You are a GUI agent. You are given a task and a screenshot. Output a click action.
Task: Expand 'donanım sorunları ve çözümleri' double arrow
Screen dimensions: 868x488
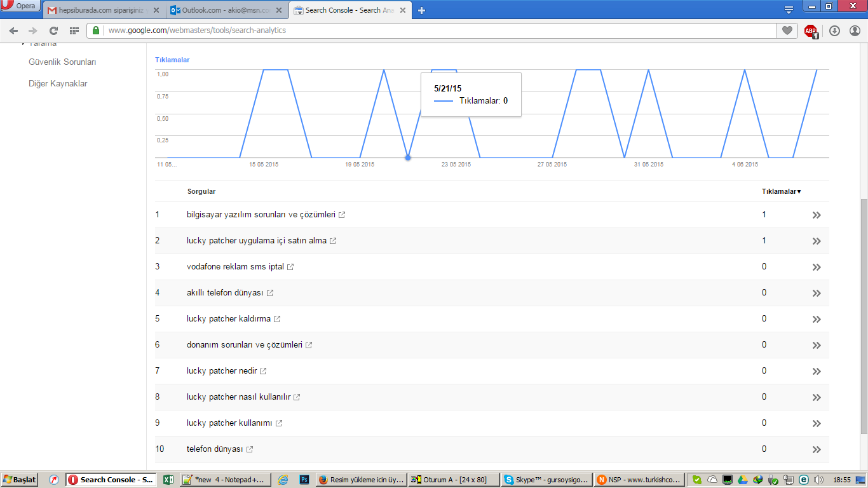(x=817, y=346)
